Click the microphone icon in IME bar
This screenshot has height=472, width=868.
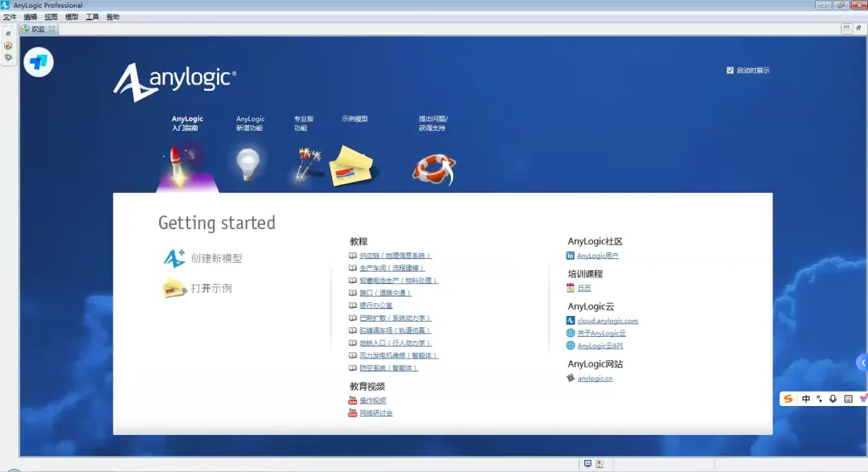pyautogui.click(x=833, y=399)
